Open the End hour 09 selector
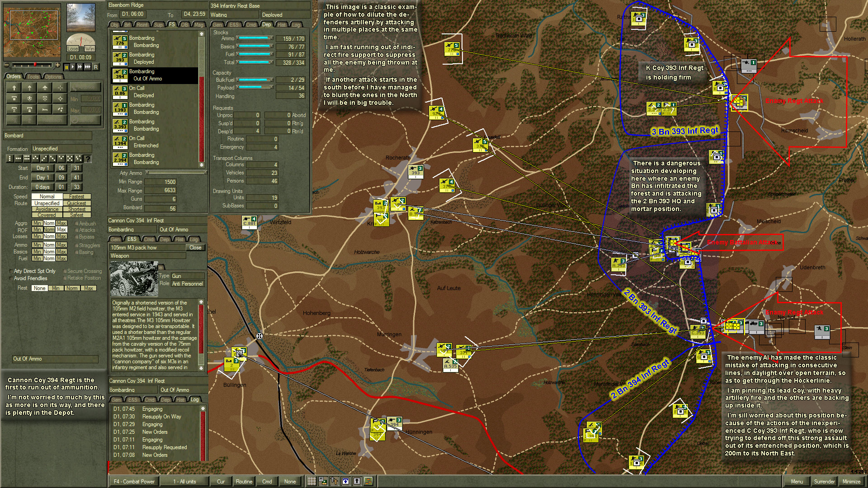This screenshot has width=868, height=488. tap(61, 178)
